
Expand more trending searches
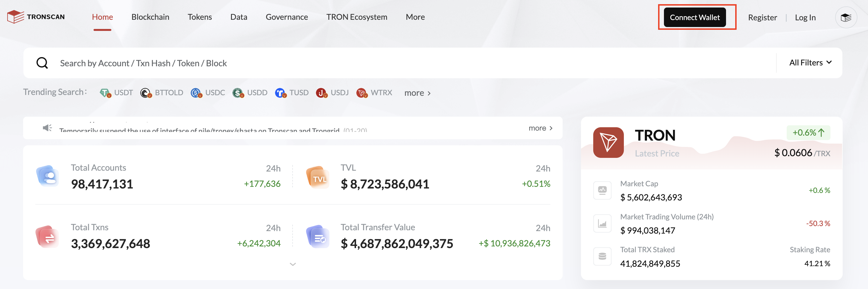pos(417,93)
